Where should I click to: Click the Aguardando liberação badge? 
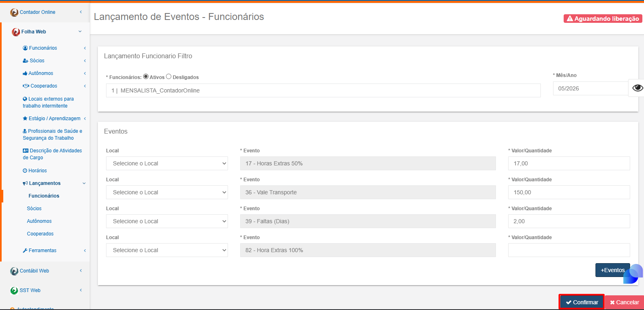pos(603,19)
